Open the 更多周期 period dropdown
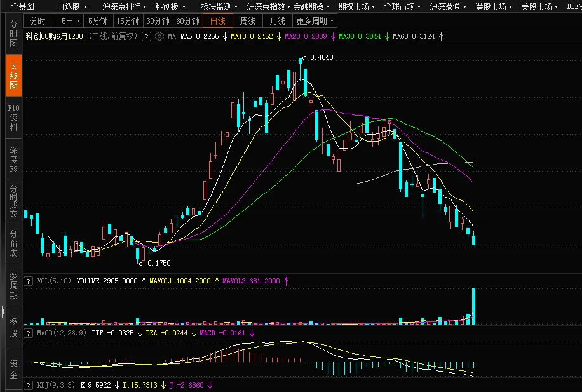Image resolution: width=582 pixels, height=392 pixels. click(x=315, y=21)
